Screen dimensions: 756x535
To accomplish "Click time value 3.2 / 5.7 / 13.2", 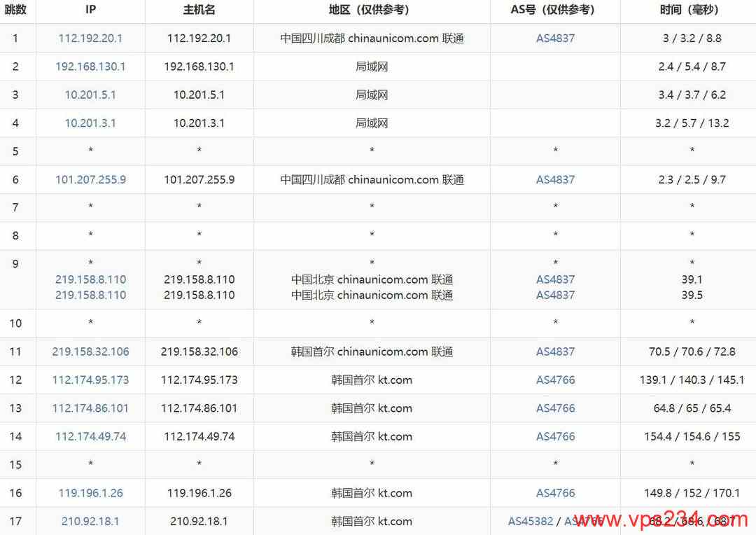I will pyautogui.click(x=692, y=123).
